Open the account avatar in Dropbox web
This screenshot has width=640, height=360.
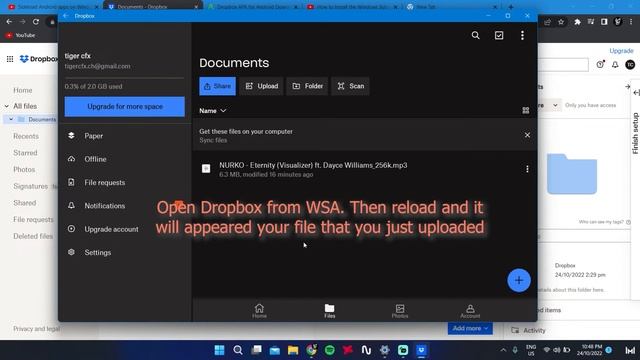(x=630, y=64)
